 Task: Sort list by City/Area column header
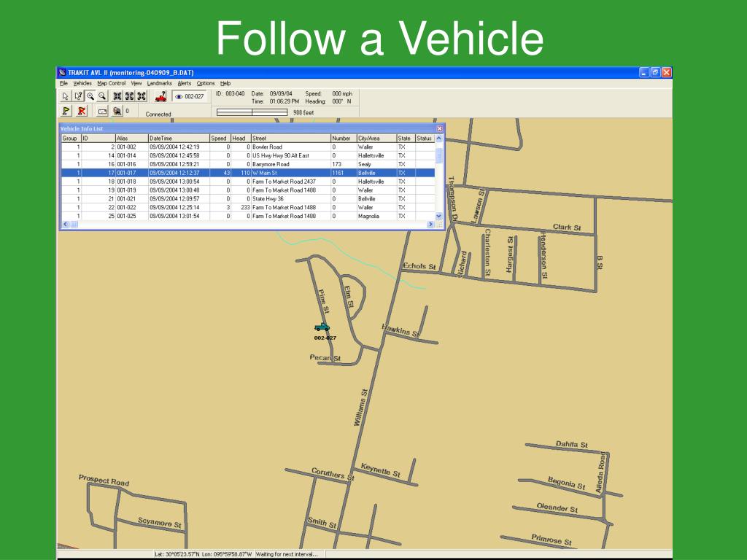point(376,139)
